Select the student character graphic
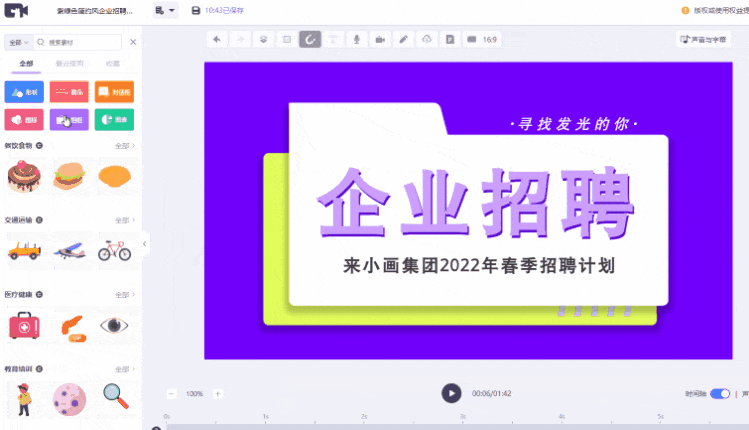Viewport: 749px width, 430px height. pos(24,400)
